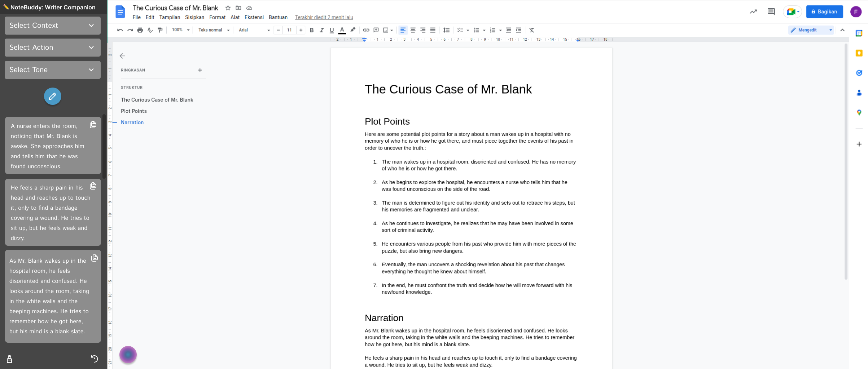Star the document title
Viewport: 868px width, 369px height.
(x=228, y=8)
